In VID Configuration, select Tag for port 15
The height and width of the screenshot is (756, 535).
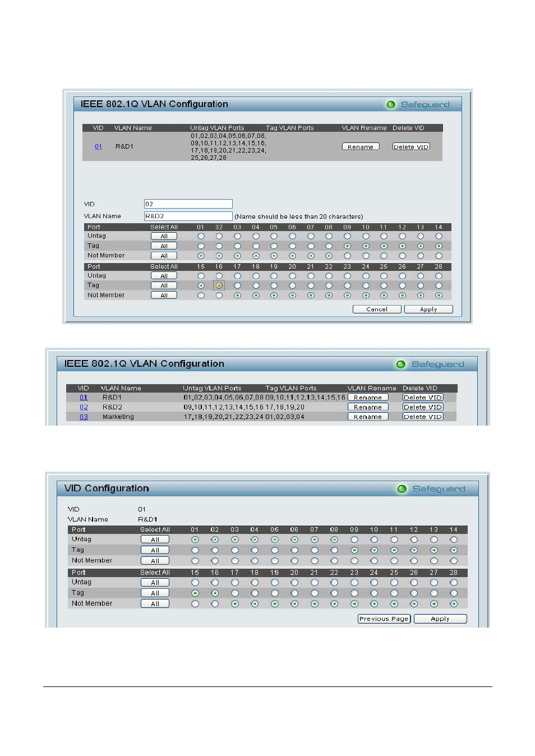point(195,593)
